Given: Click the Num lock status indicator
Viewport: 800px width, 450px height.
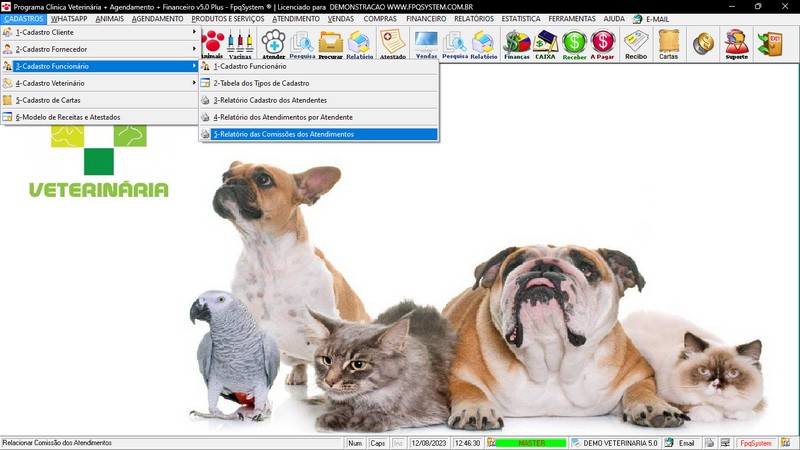Looking at the screenshot, I should tap(355, 443).
